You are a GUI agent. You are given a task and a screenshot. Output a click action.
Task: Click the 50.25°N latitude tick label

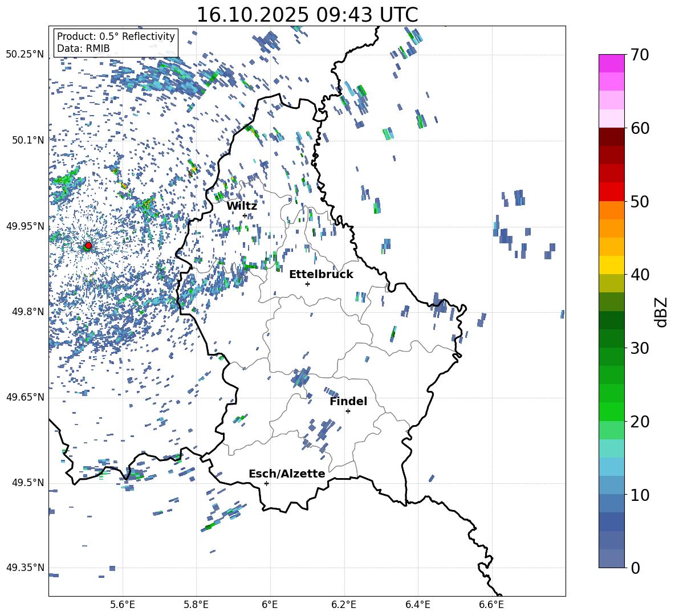[25, 55]
